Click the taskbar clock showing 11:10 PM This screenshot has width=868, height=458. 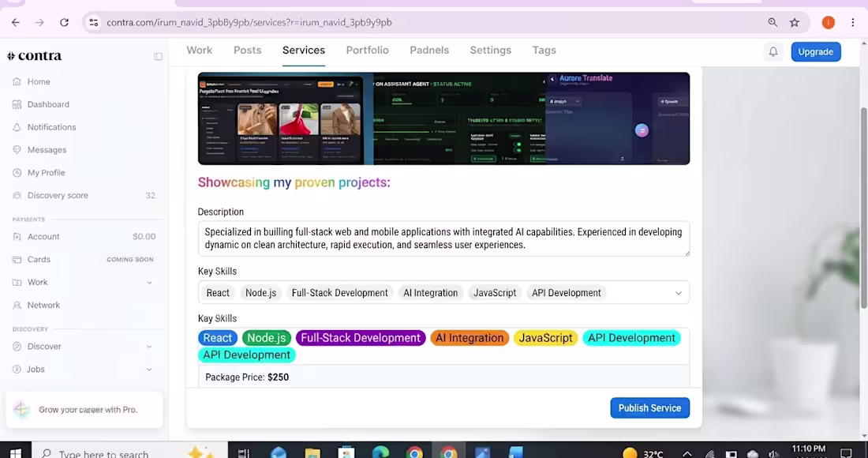pos(808,449)
